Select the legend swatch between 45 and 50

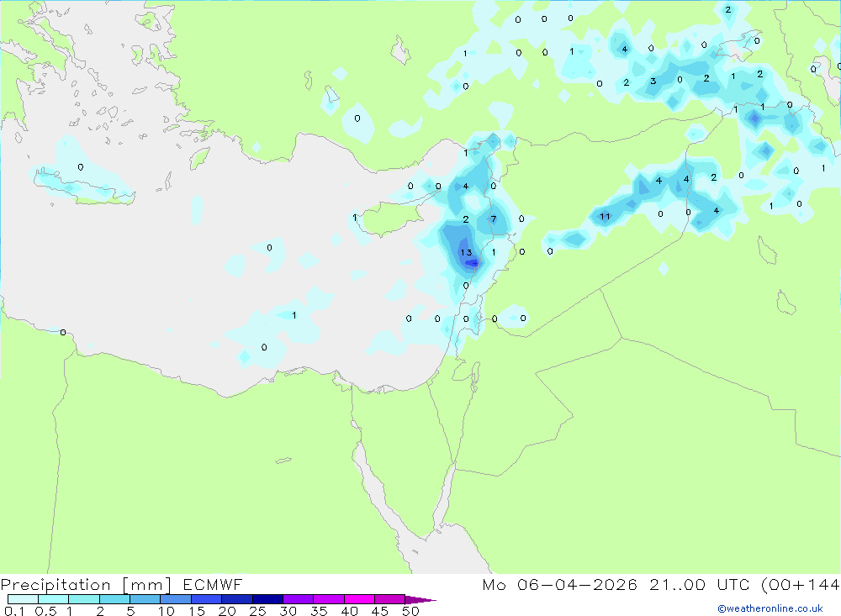pos(390,599)
